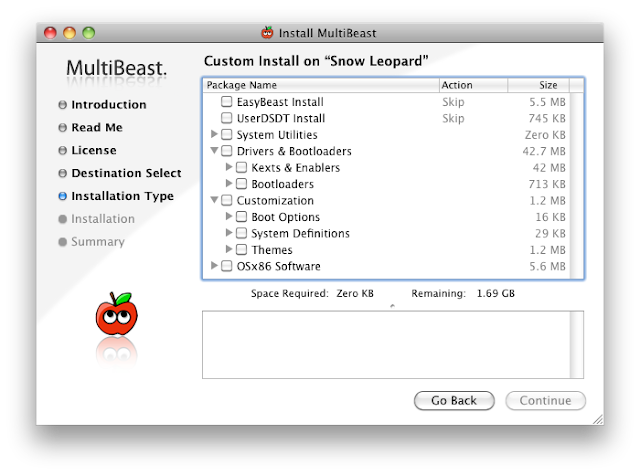The image size is (640, 475).
Task: Minimize the installer with the yellow button
Action: click(69, 33)
